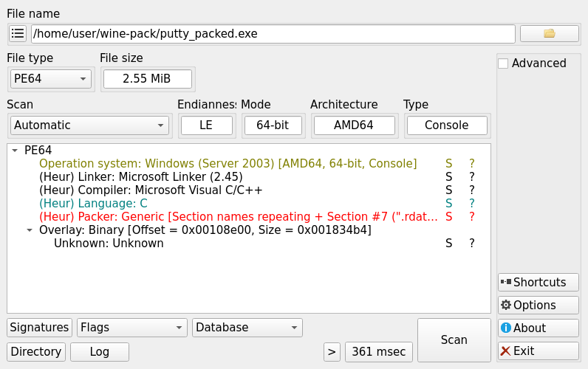Image resolution: width=588 pixels, height=369 pixels.
Task: Click S on Linker row
Action: pos(449,177)
